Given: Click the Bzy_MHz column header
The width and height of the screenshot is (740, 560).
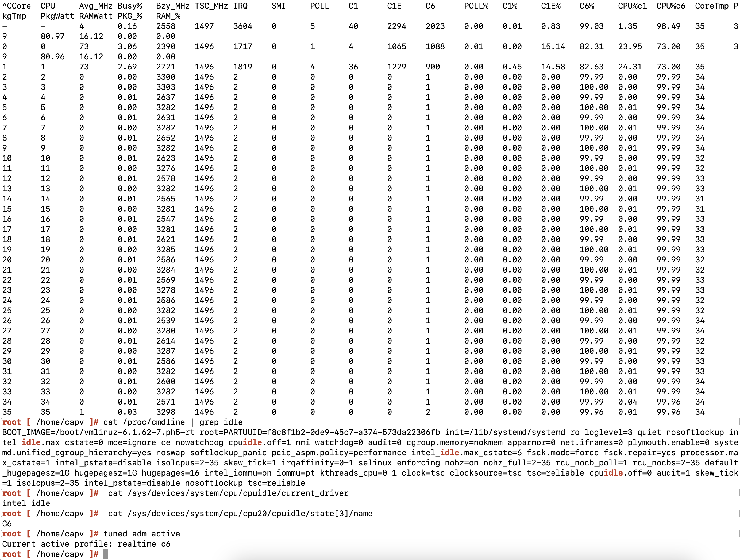Looking at the screenshot, I should click(173, 6).
